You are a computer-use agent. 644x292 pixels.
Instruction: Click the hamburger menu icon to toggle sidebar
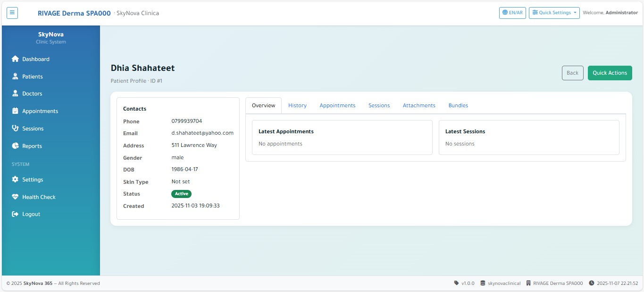point(12,13)
